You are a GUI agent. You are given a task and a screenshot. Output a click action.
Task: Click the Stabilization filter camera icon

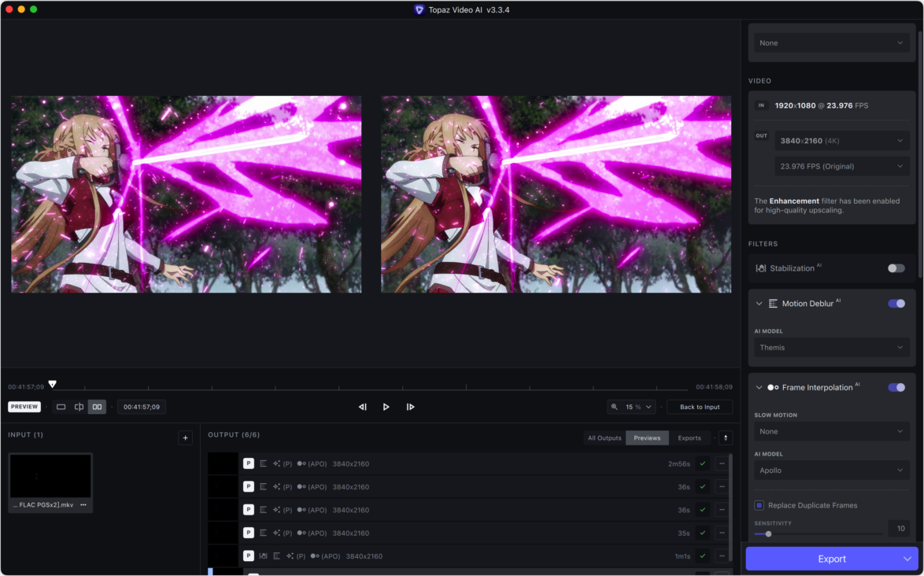(761, 268)
